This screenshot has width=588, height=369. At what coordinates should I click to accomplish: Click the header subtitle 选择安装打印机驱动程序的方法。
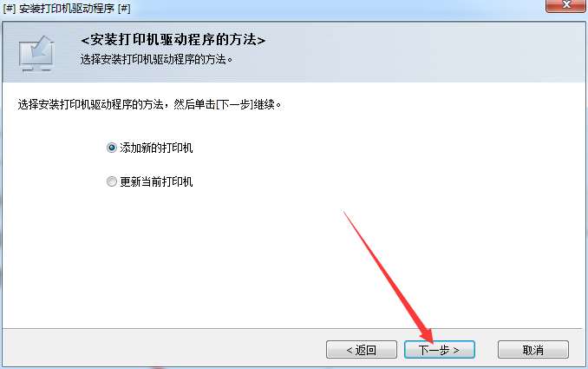[156, 59]
